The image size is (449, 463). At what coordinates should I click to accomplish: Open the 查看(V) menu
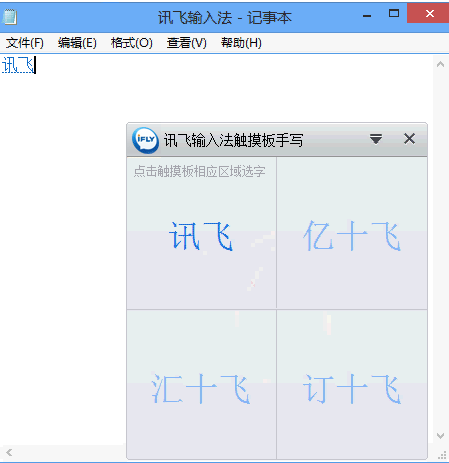[187, 43]
